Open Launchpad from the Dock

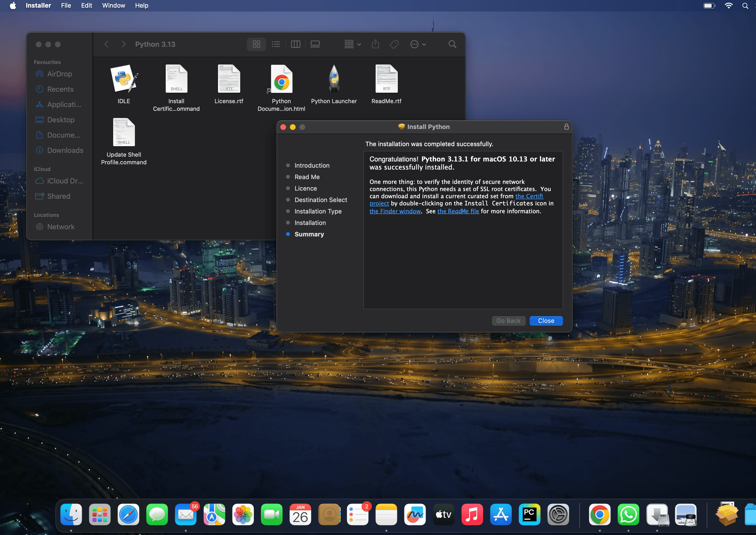(x=100, y=514)
